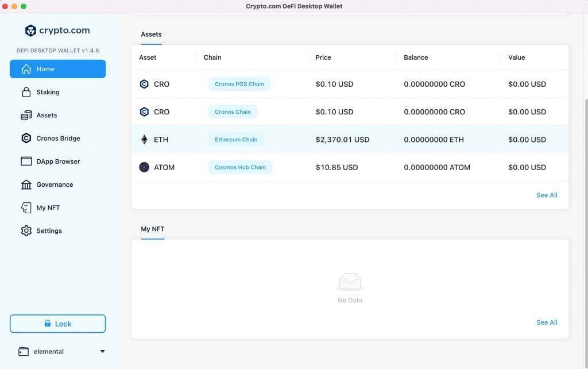Click the vertical scrollbar on right edge
588x369 pixels.
pos(586,233)
